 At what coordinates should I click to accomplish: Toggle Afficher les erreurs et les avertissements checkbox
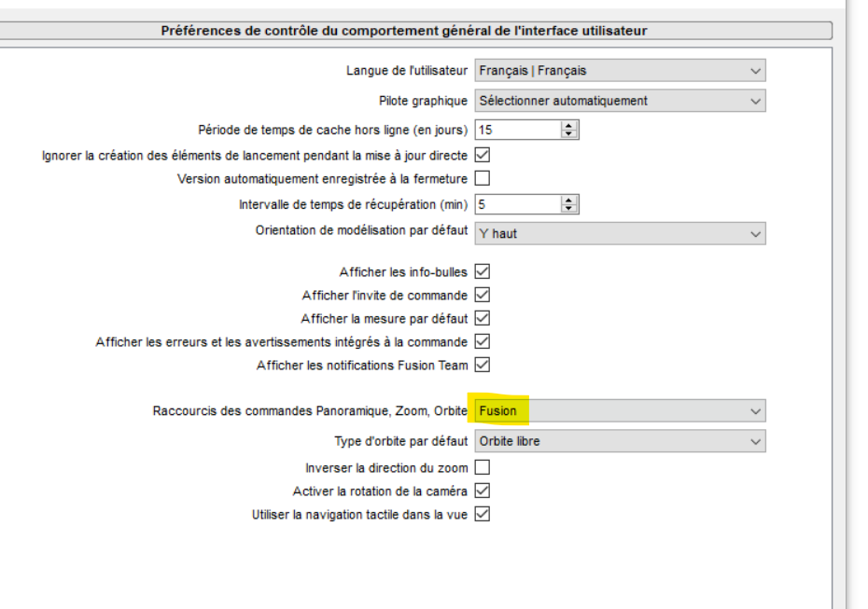pos(483,341)
